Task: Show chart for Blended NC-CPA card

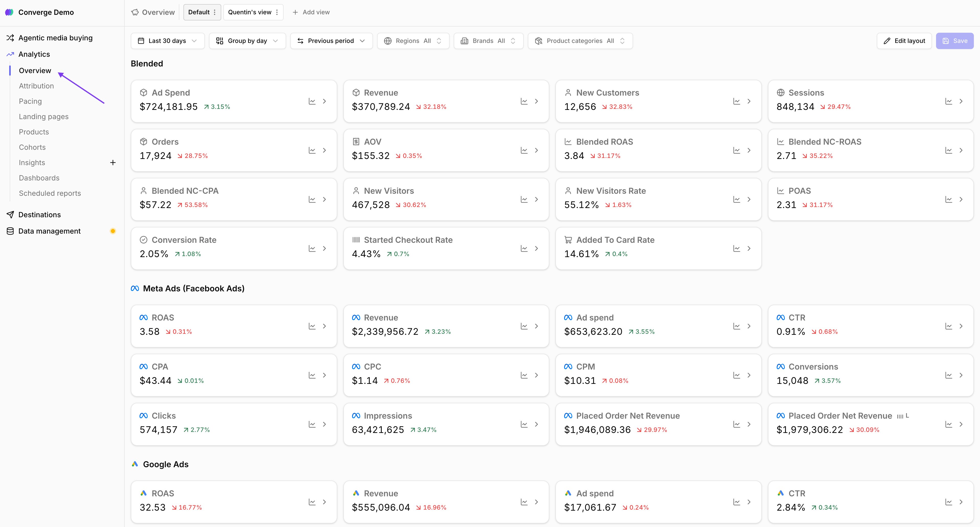Action: (x=312, y=199)
